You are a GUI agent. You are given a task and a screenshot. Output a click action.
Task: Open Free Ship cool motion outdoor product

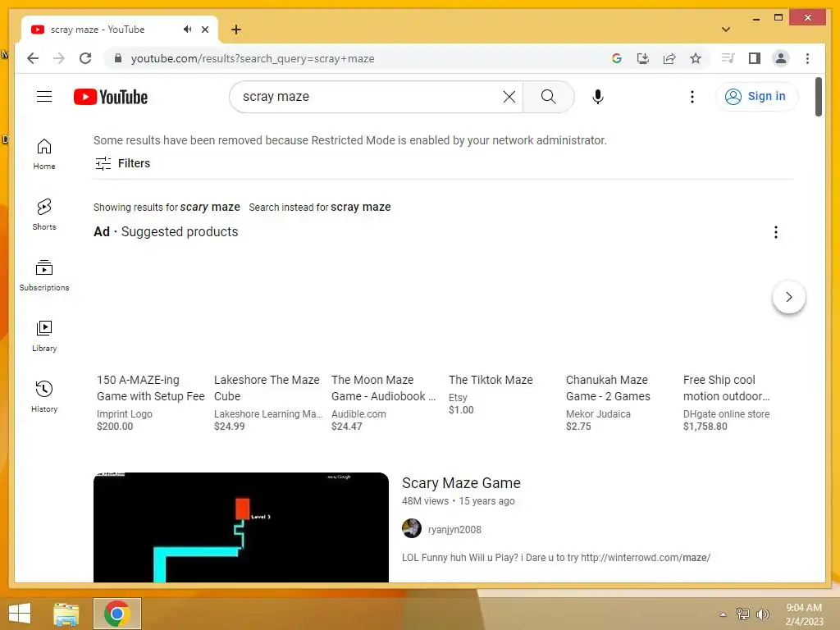tap(727, 388)
